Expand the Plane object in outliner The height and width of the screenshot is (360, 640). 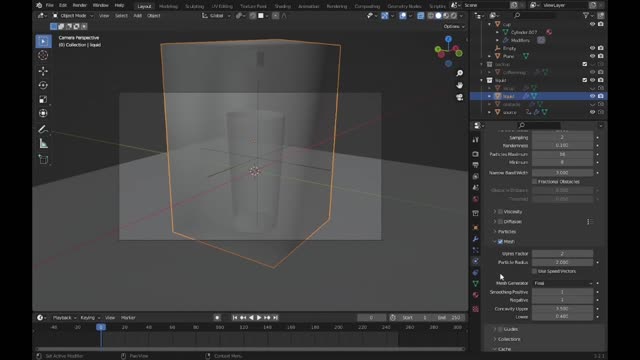pos(489,56)
